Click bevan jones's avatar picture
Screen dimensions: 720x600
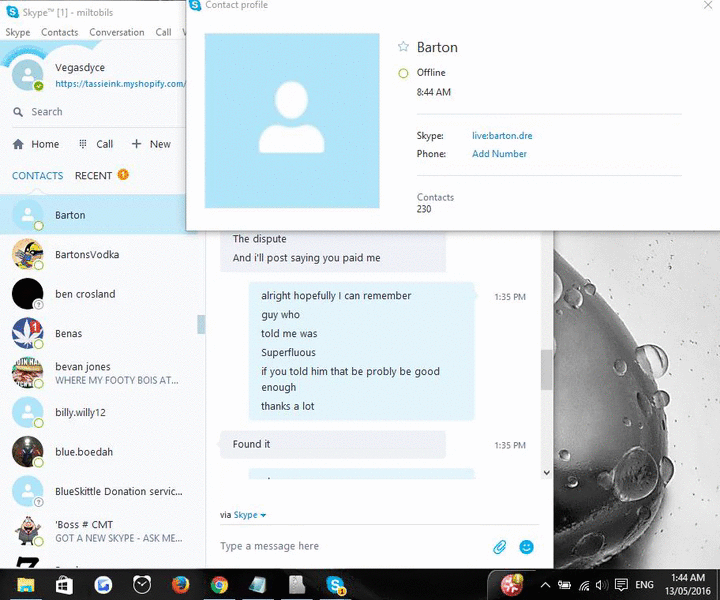point(28,373)
